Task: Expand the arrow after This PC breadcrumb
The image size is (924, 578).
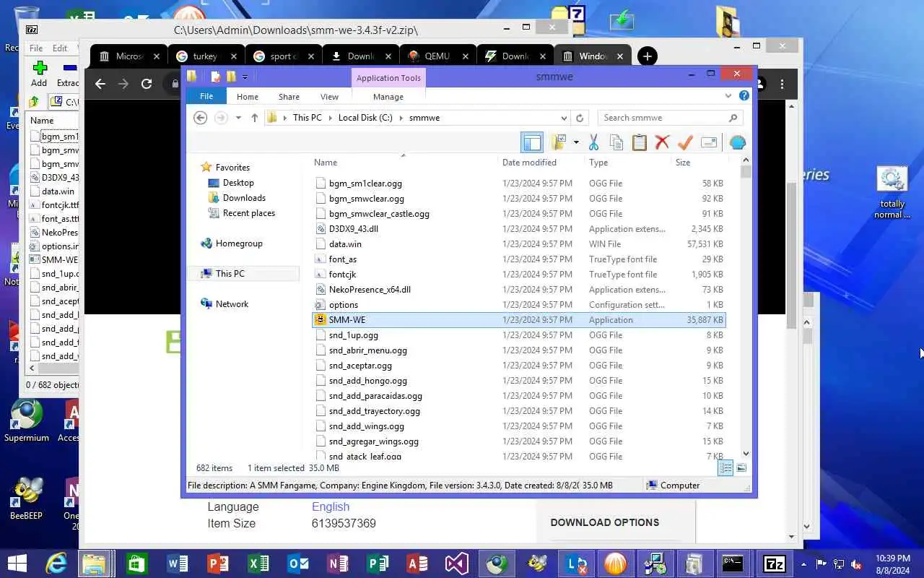Action: [x=330, y=118]
